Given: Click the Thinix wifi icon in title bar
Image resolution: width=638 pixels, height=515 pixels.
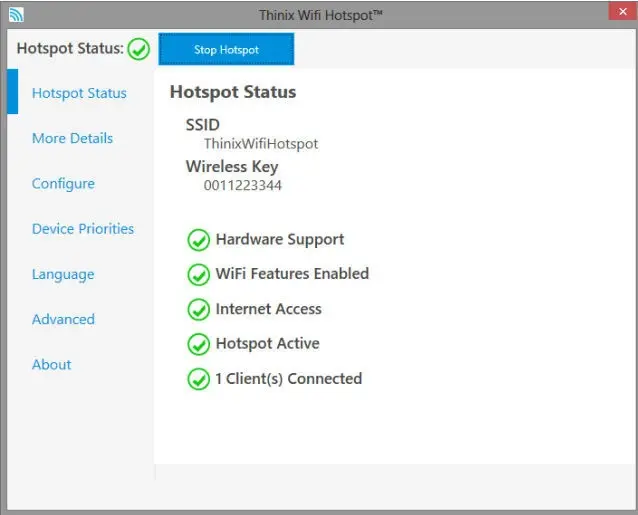Looking at the screenshot, I should [x=15, y=14].
